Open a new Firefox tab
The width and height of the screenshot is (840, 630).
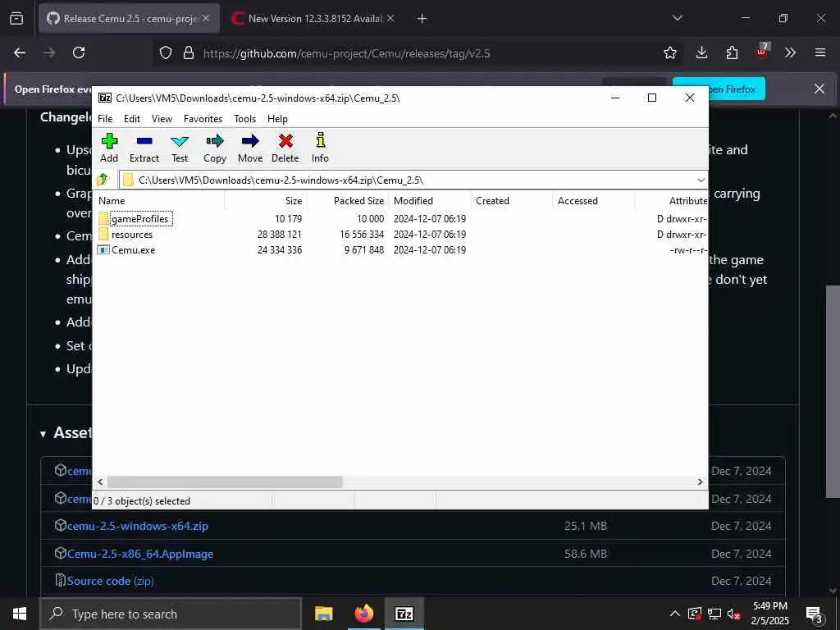(x=422, y=19)
